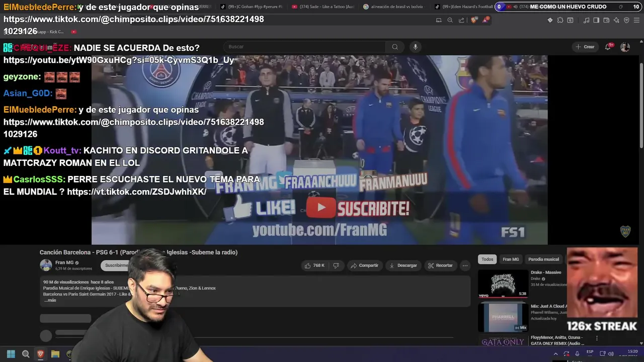Expand the system tray hidden icons chevron

pyautogui.click(x=556, y=354)
